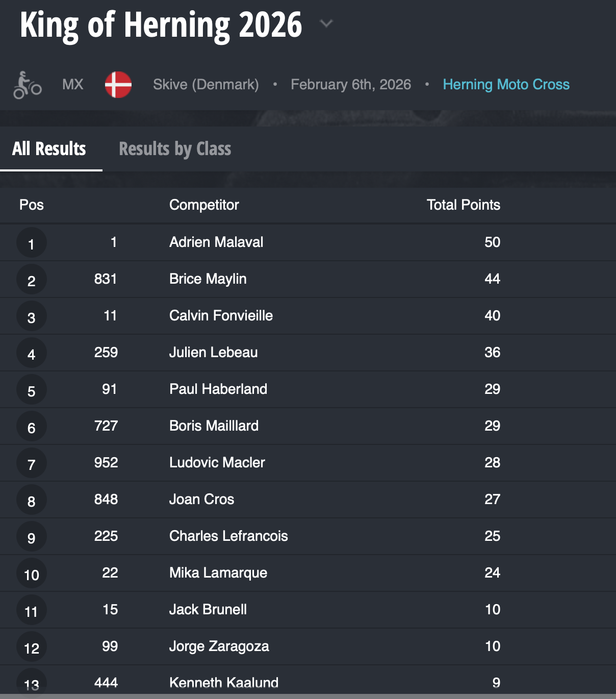Viewport: 616px width, 699px height.
Task: Click the Denmark flag icon
Action: point(118,85)
